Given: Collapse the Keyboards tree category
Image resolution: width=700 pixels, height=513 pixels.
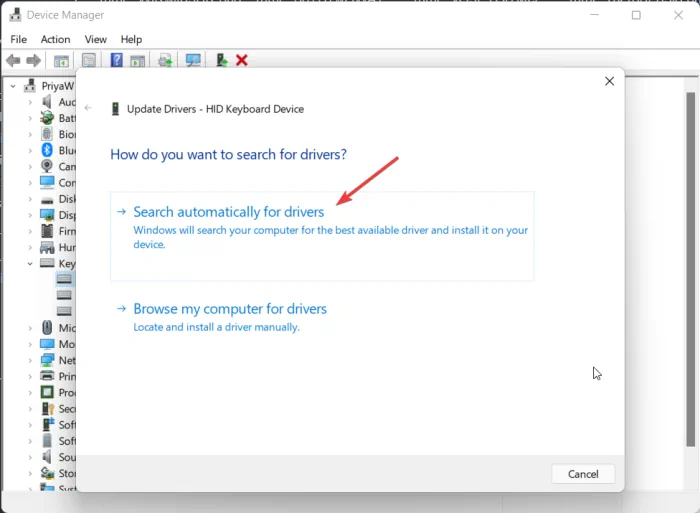Looking at the screenshot, I should 30,263.
